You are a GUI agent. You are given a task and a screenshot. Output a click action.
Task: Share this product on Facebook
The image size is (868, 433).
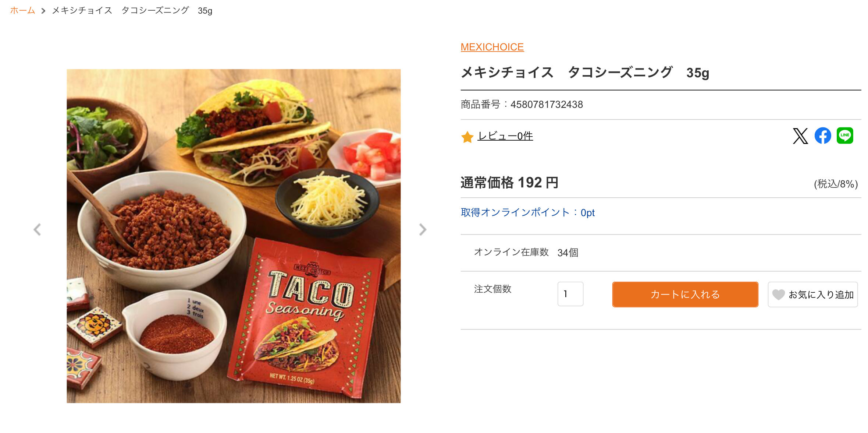point(823,136)
